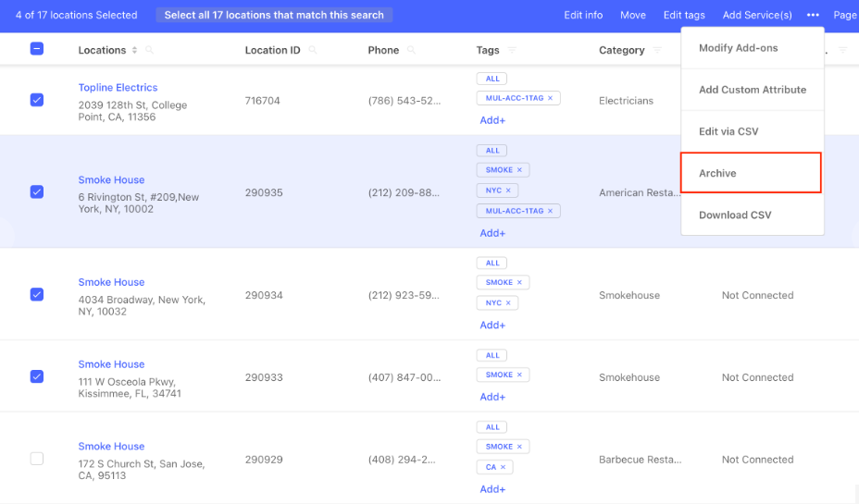Screen dimensions: 859x504
Task: Click the Location ID column header
Action: (x=272, y=50)
